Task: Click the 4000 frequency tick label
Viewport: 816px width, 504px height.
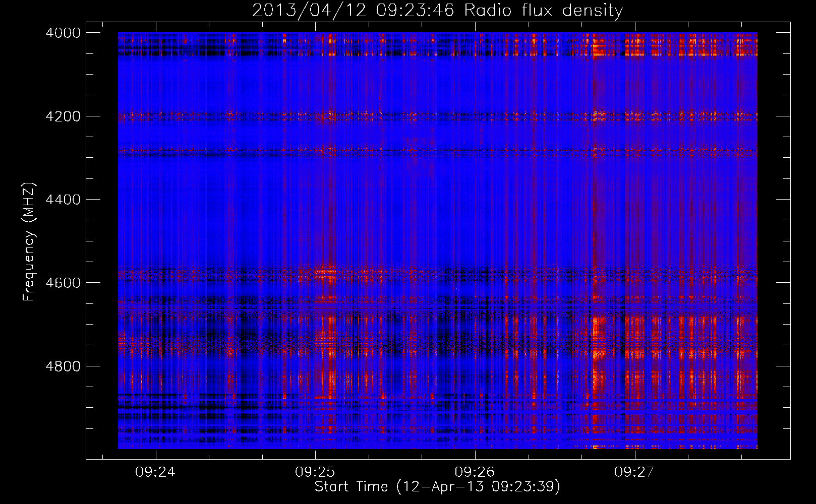Action: point(63,33)
